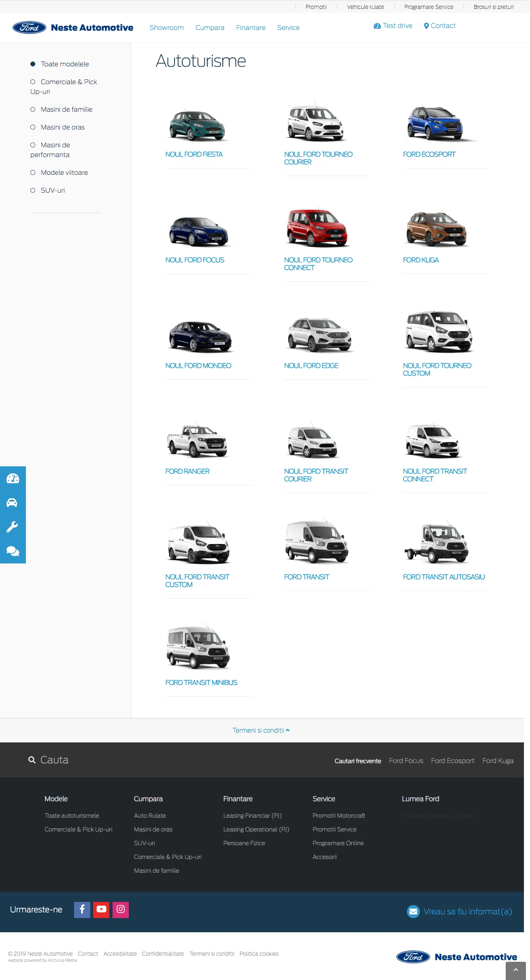Screen dimensions: 530x980
Task: Open Noul Ford Tourneo Custom link
Action: tap(437, 369)
